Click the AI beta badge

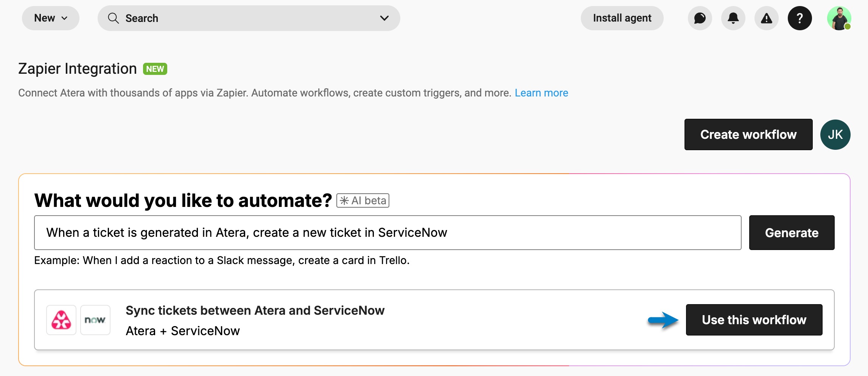coord(363,200)
